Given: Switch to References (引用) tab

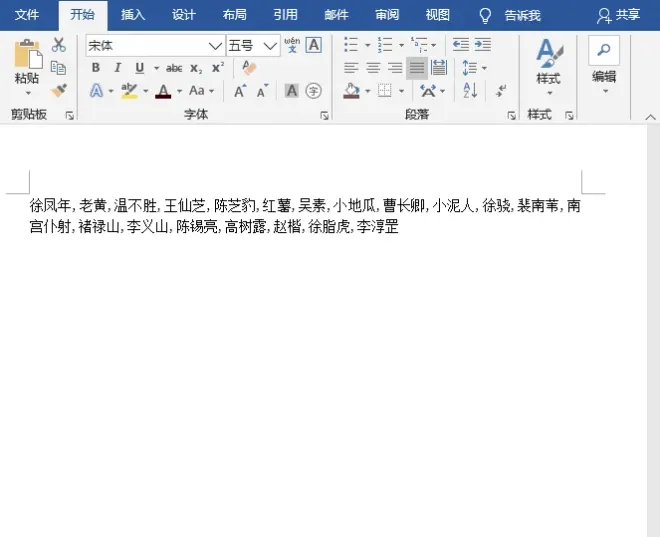Looking at the screenshot, I should click(285, 15).
